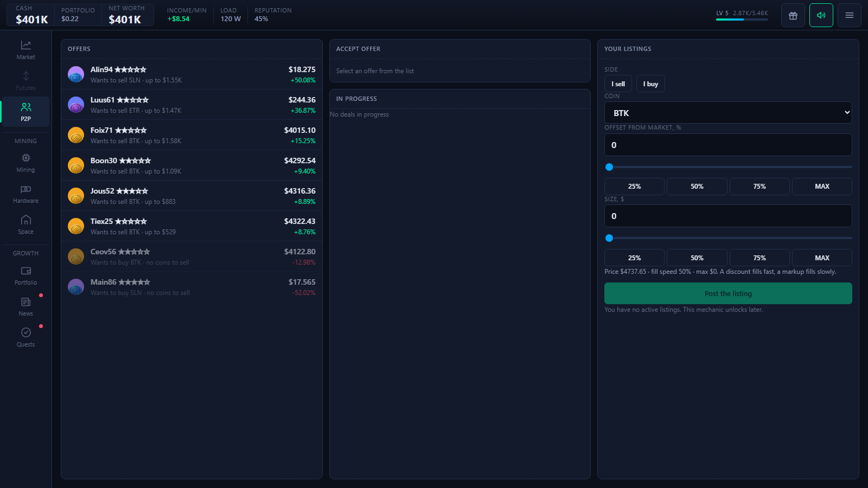
Task: Click the Reputation 45% stat
Action: click(x=273, y=15)
